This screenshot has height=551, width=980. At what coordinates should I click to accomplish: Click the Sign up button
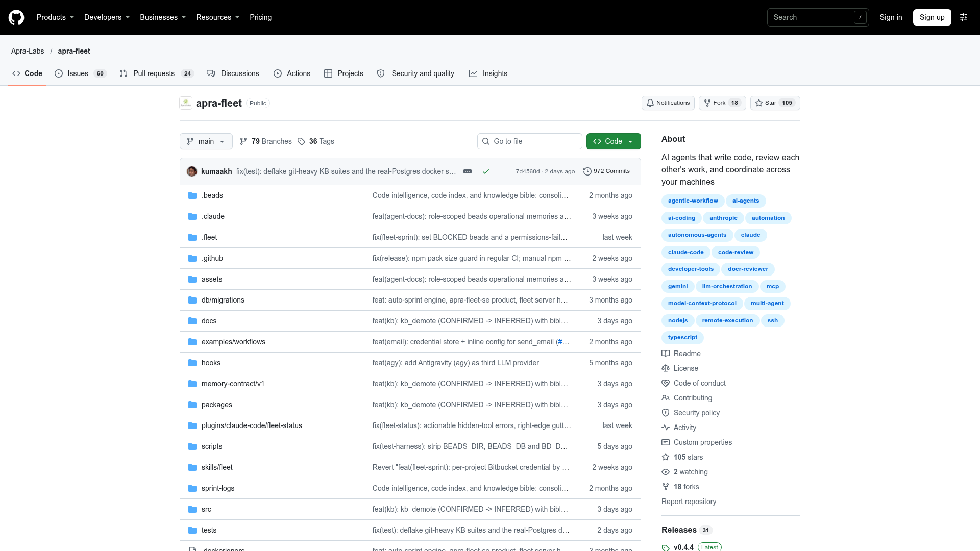click(x=932, y=17)
